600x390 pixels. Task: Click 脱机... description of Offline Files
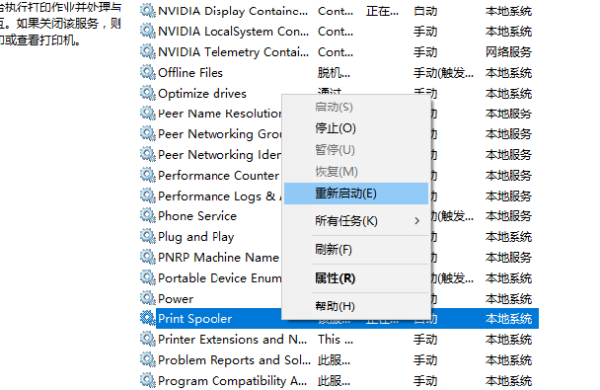pos(334,73)
